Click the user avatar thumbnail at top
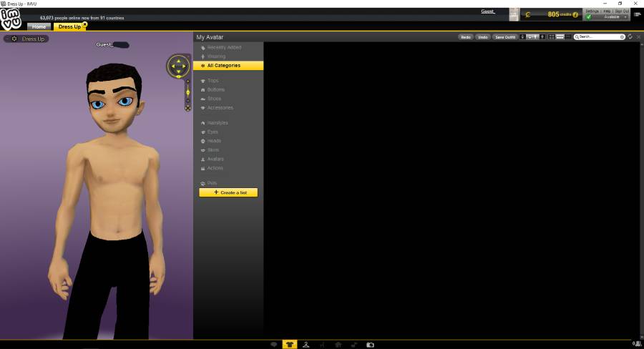This screenshot has width=644, height=349. point(514,14)
